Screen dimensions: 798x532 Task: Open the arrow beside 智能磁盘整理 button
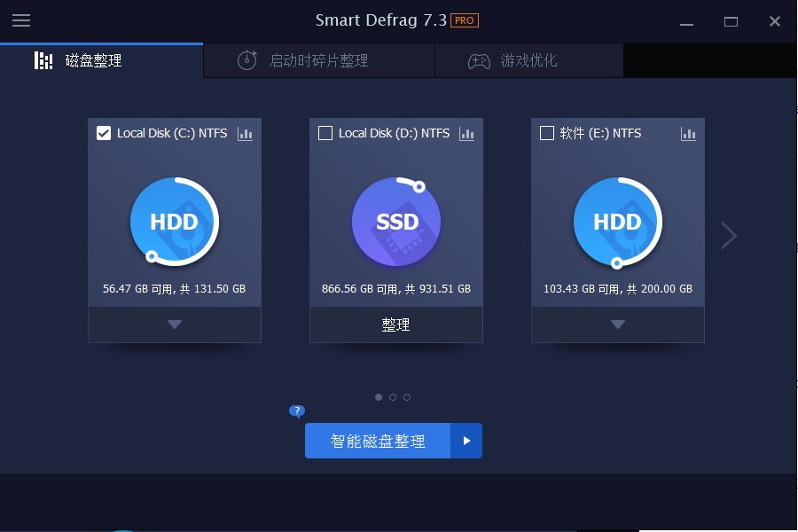point(466,441)
